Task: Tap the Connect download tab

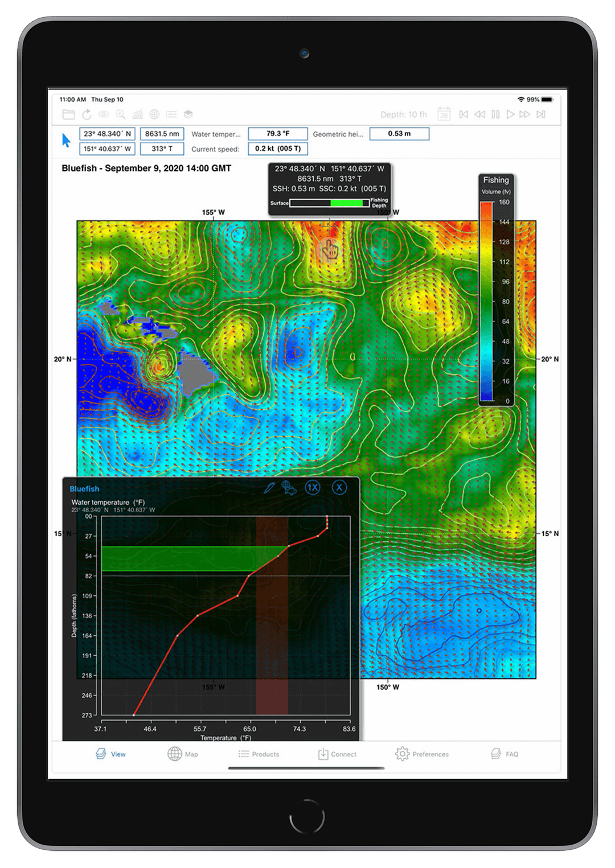Action: [337, 754]
